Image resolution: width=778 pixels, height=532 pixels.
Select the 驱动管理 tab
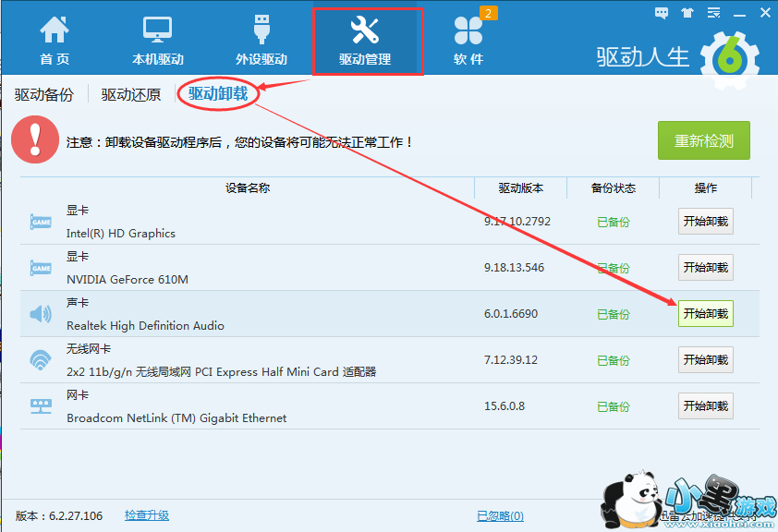[x=367, y=42]
